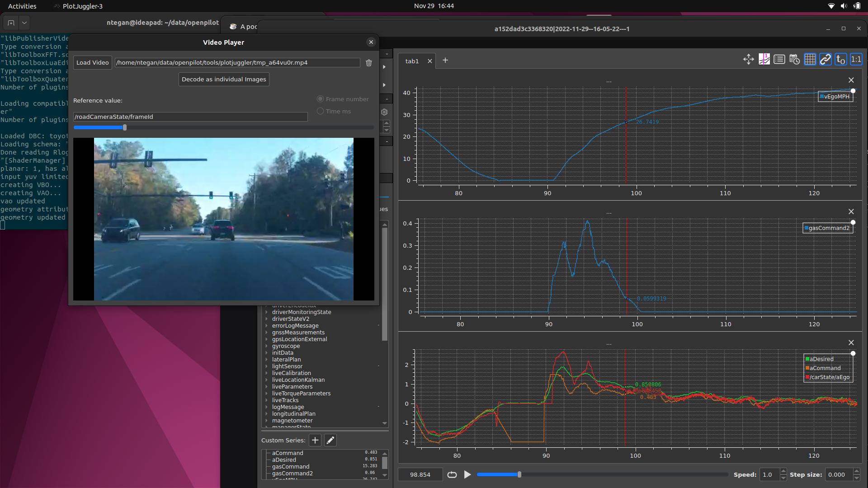Click the video position slider handle

(125, 128)
